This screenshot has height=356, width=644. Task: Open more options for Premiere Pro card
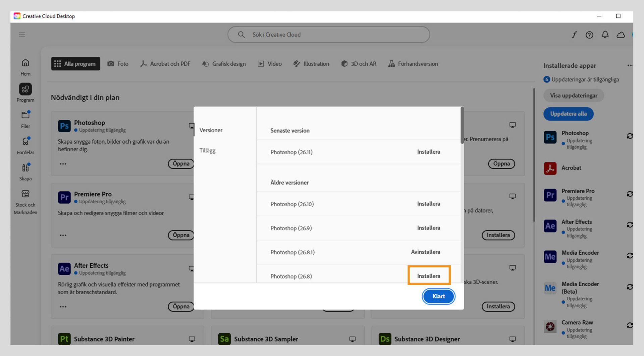63,235
